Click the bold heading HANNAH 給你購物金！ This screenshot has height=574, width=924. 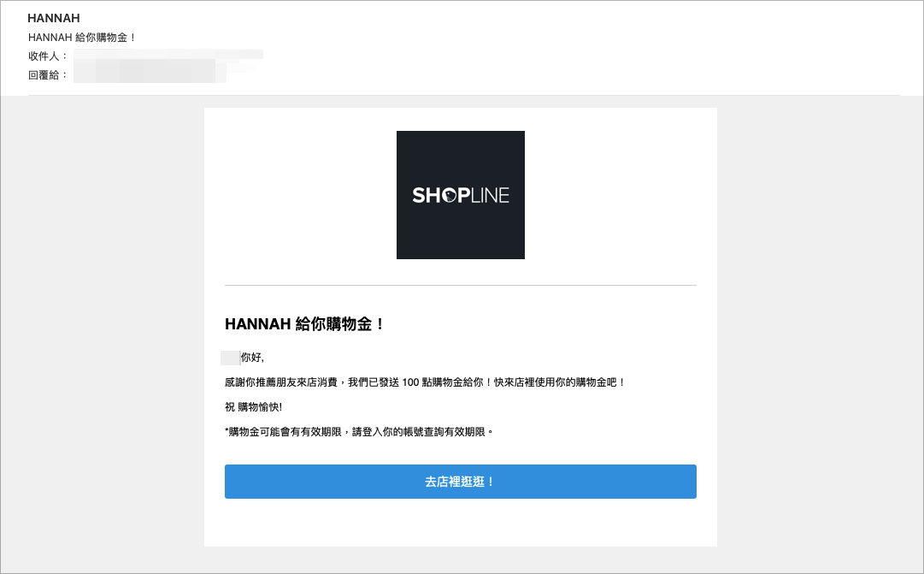click(304, 324)
